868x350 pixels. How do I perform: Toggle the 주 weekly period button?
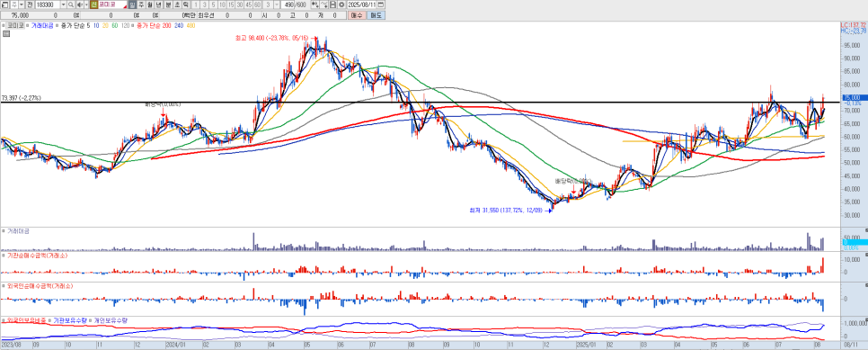pos(140,4)
